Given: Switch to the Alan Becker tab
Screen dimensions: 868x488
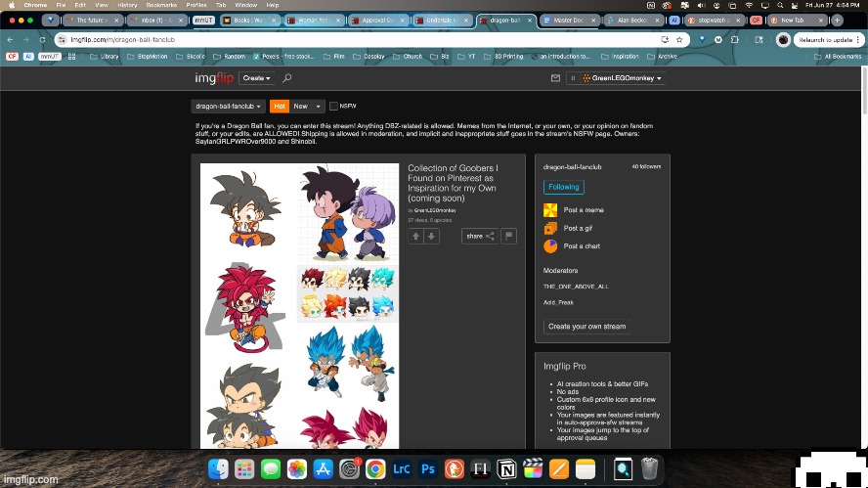Looking at the screenshot, I should coord(632,20).
